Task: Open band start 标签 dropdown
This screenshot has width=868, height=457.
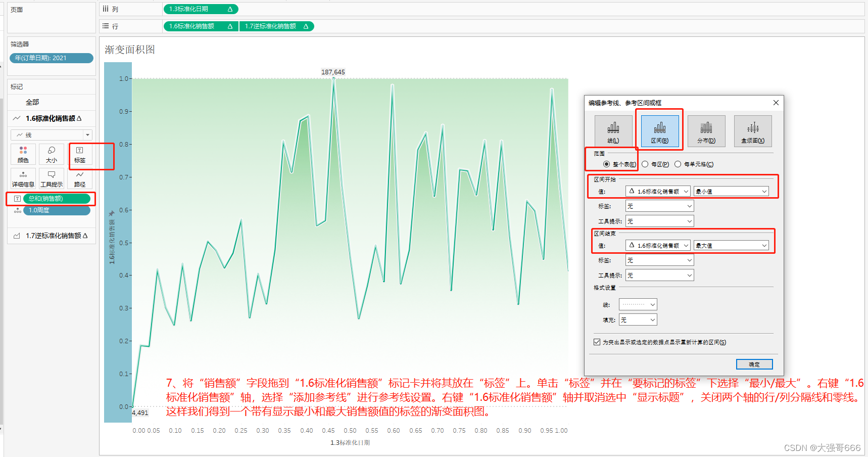Action: point(660,206)
